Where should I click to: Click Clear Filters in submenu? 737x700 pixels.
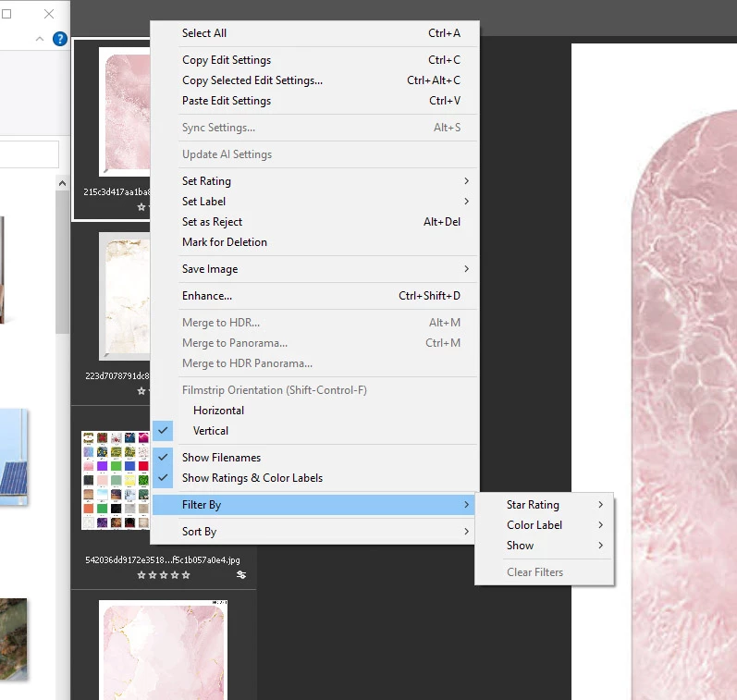545,572
